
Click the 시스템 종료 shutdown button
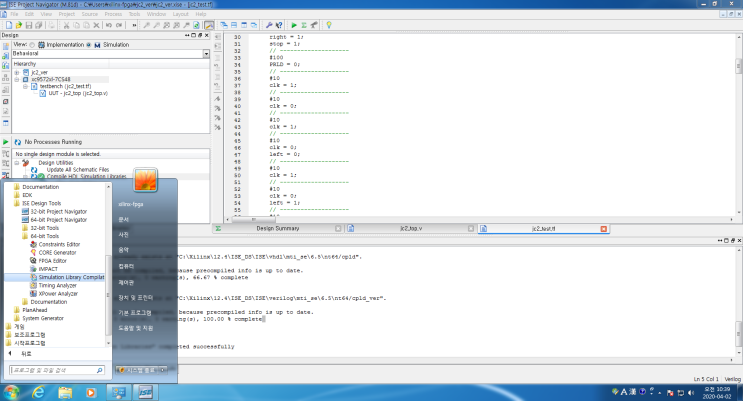136,370
